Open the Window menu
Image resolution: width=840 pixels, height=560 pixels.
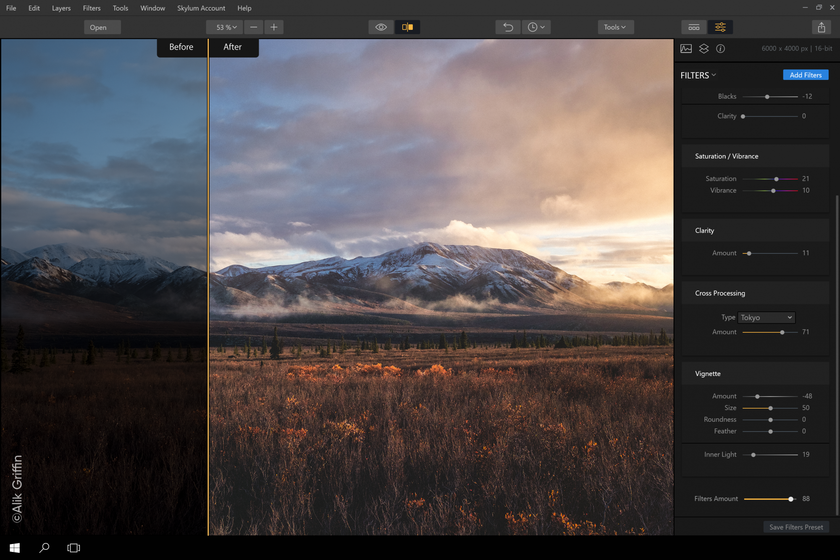[153, 8]
